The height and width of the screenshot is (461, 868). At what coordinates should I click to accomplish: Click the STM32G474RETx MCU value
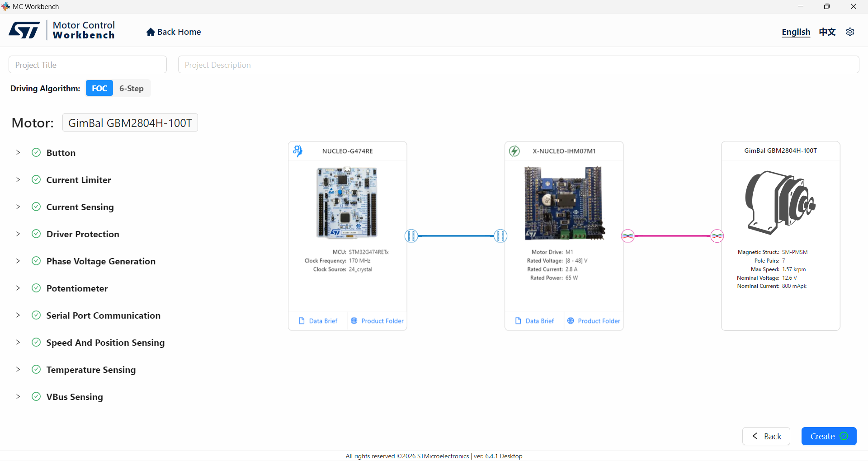click(x=368, y=252)
